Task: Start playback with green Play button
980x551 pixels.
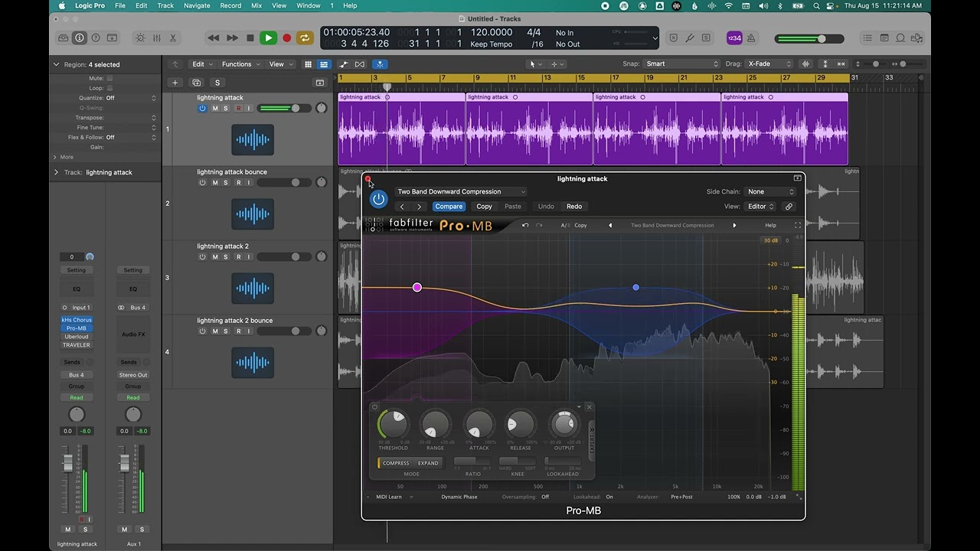Action: click(x=268, y=37)
